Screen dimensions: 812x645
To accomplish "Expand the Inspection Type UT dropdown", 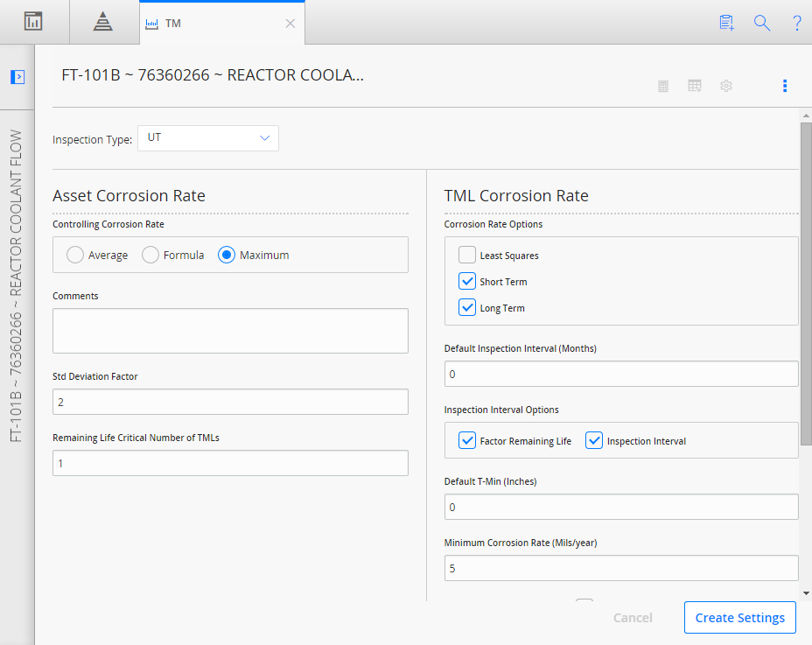I will coord(208,138).
